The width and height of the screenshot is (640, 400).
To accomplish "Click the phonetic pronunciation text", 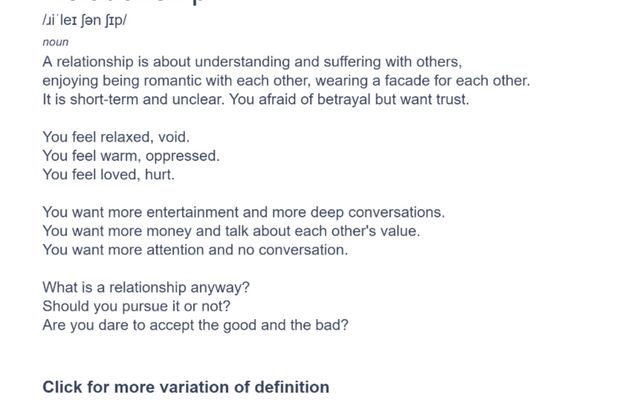I will tap(84, 20).
